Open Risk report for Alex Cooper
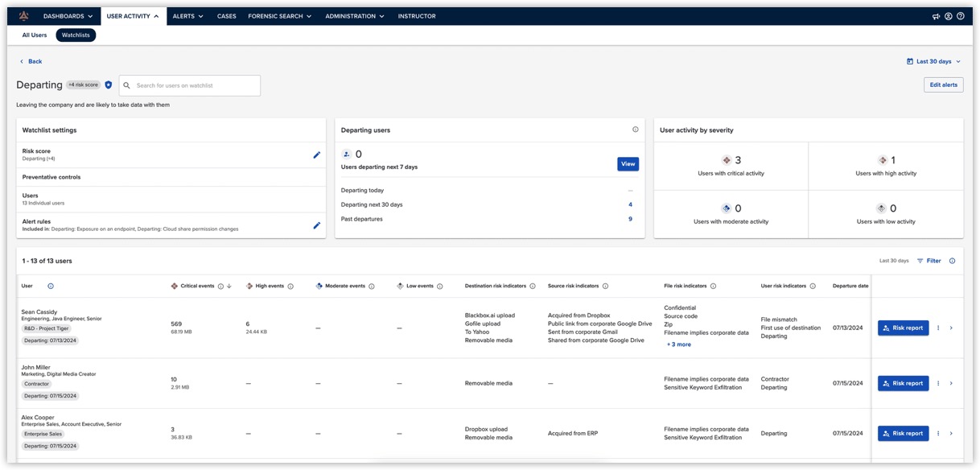 pyautogui.click(x=903, y=434)
